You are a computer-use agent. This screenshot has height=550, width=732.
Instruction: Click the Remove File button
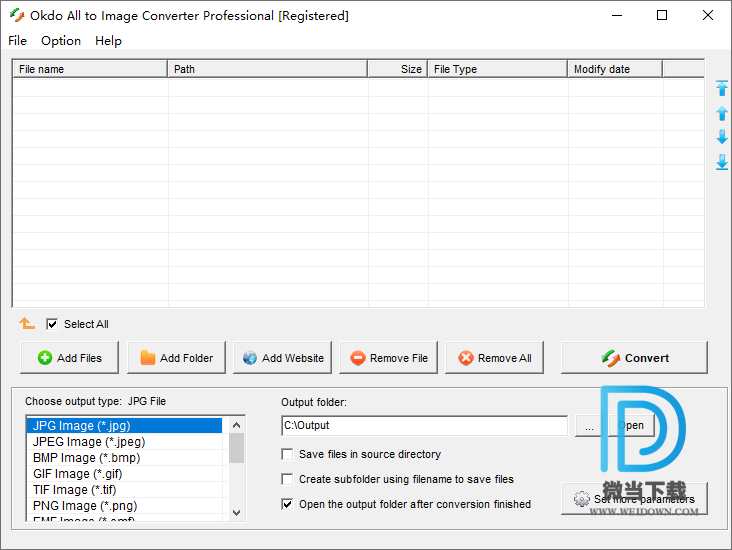pos(388,358)
